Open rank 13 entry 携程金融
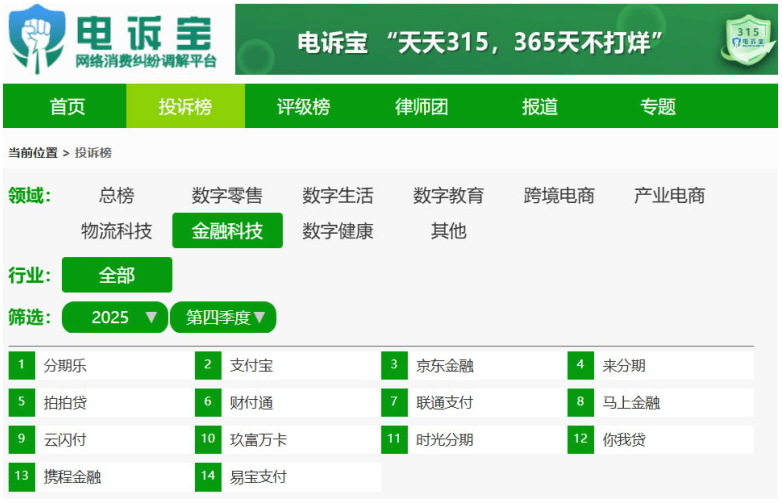The image size is (782, 503). click(101, 477)
